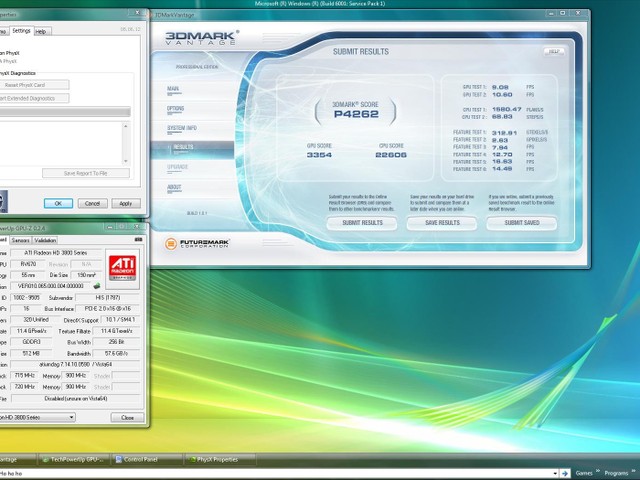This screenshot has width=640, height=480.
Task: Click the driver version 'atiumdag 7.14.10.0590' field
Action: 76,364
